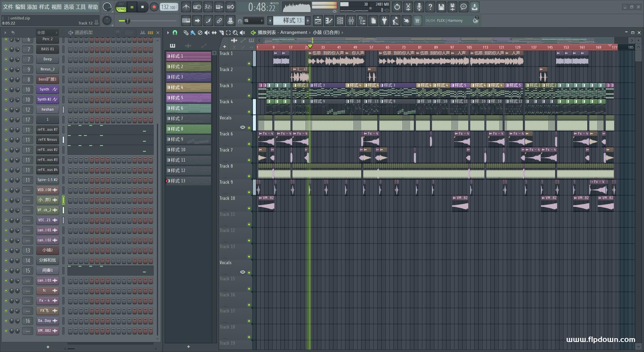Save the project with floppy icon
The height and width of the screenshot is (352, 644).
441,7
